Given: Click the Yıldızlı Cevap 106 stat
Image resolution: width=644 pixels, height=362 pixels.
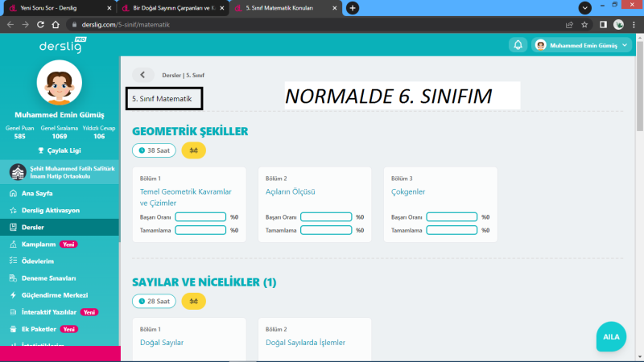Looking at the screenshot, I should click(x=99, y=132).
